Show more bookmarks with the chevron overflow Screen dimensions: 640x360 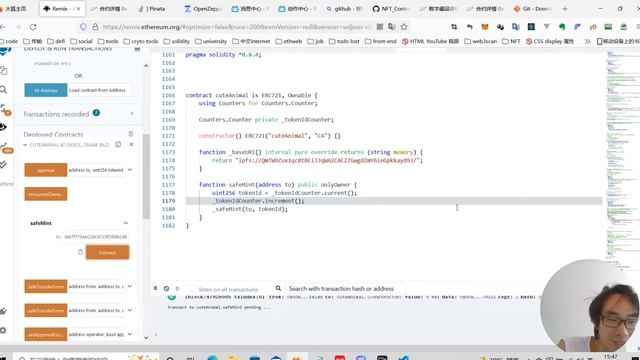tap(587, 41)
